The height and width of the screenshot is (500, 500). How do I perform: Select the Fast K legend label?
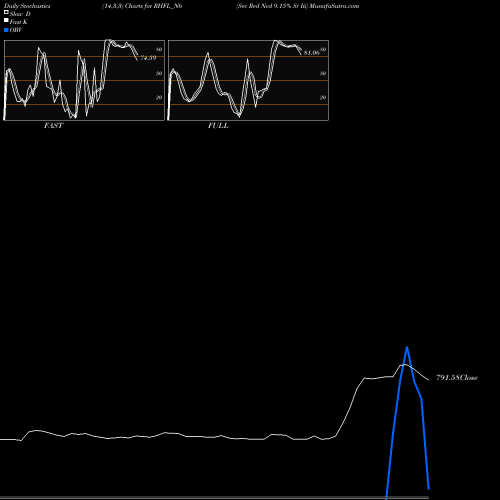pyautogui.click(x=19, y=22)
